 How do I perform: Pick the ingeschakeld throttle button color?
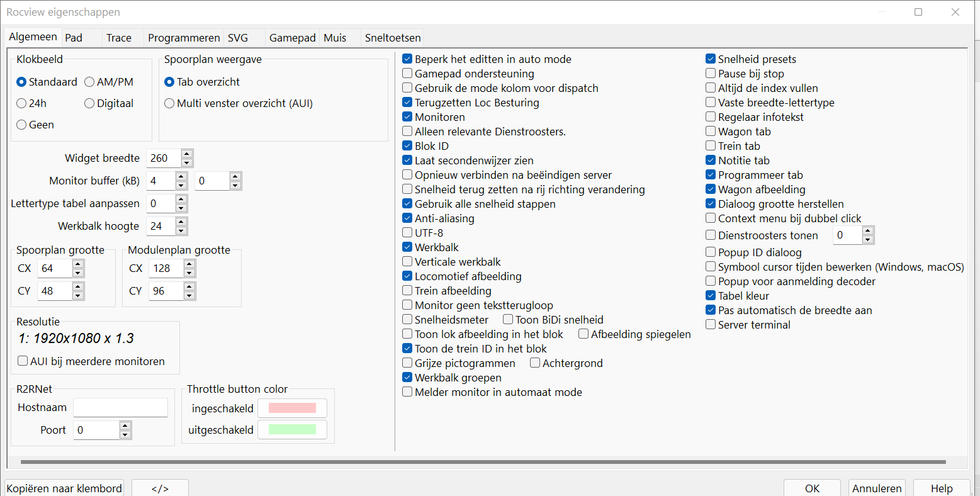(292, 409)
